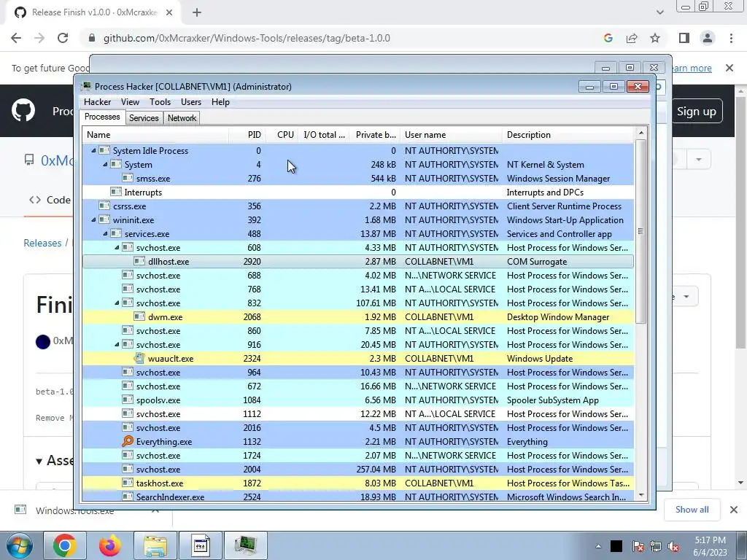Reload the Chrome page

pos(63,38)
